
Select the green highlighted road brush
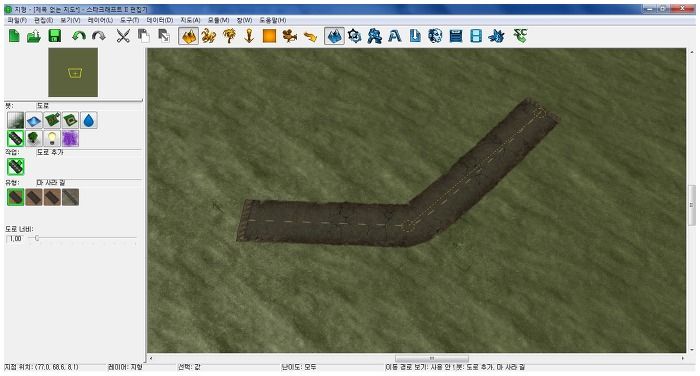[16, 138]
